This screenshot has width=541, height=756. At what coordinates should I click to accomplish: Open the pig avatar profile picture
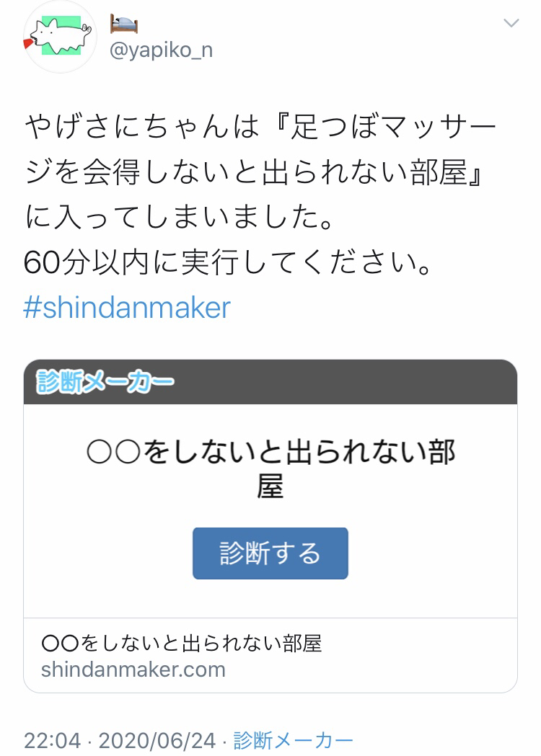(x=60, y=37)
